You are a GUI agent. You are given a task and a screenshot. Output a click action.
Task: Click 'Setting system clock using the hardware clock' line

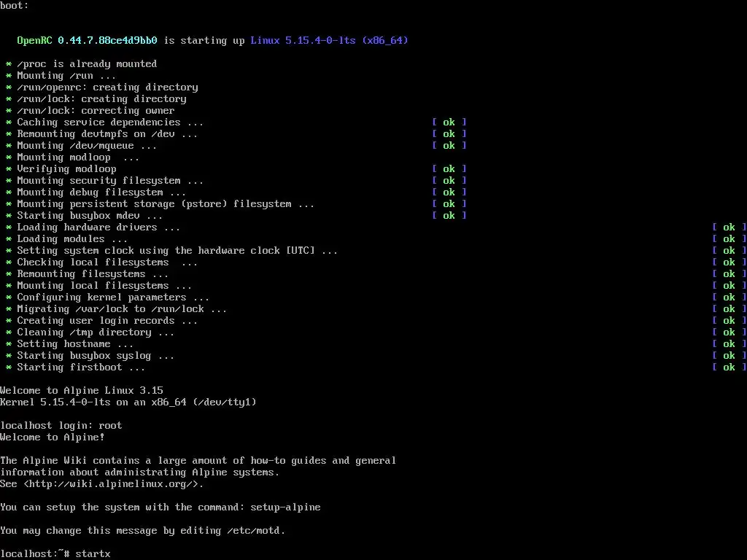tap(177, 251)
